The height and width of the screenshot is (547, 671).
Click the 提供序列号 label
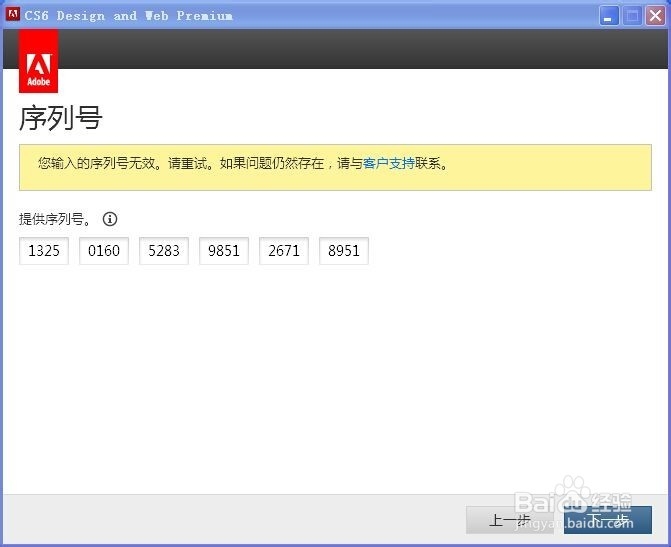click(55, 219)
